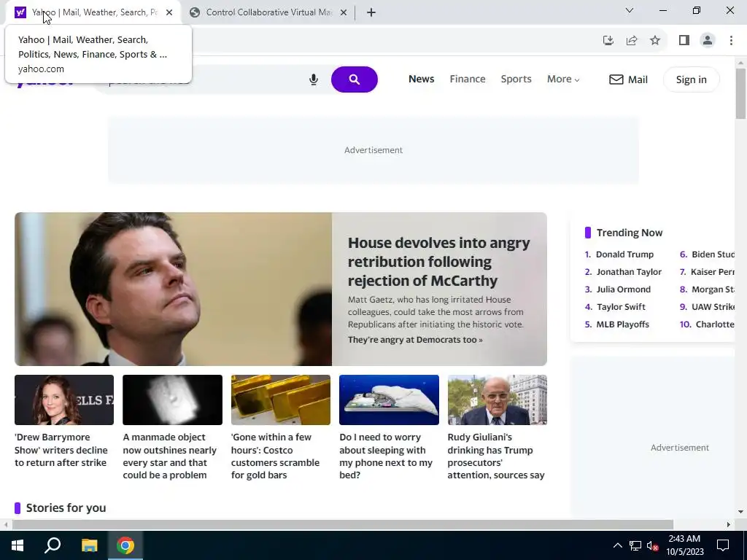747x560 pixels.
Task: Click the horizontal scrollbar left arrow
Action: (5, 524)
